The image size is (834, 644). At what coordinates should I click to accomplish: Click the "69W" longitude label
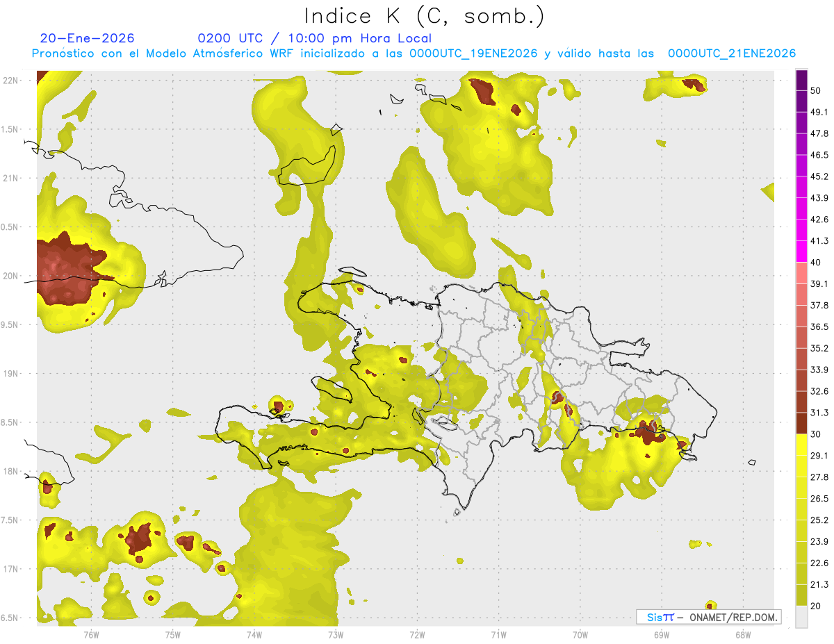(662, 634)
